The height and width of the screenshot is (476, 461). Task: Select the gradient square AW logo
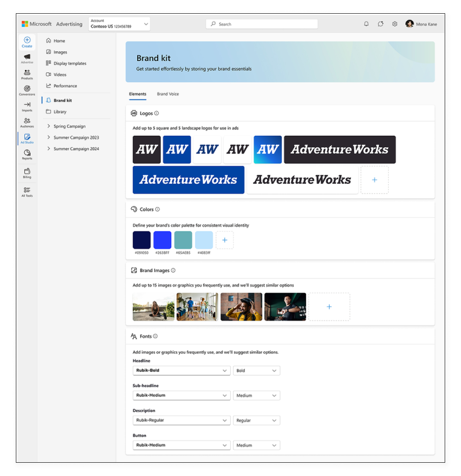(268, 150)
